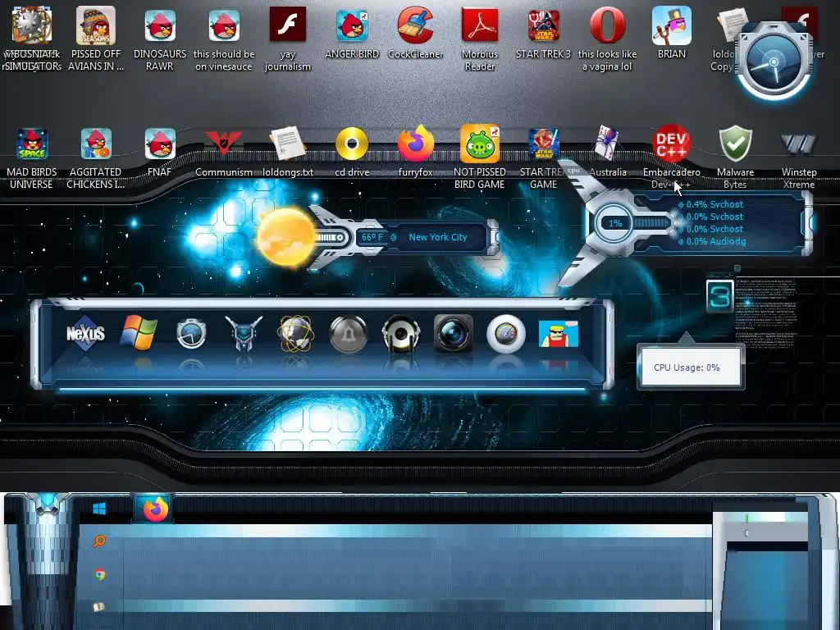Image resolution: width=840 pixels, height=630 pixels.
Task: Open the Australia spider solitaire icon
Action: click(608, 143)
